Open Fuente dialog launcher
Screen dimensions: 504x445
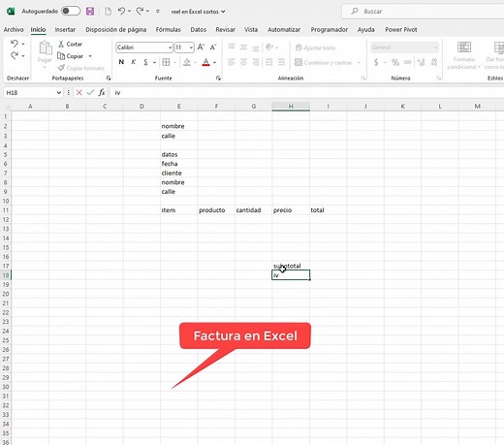point(218,78)
